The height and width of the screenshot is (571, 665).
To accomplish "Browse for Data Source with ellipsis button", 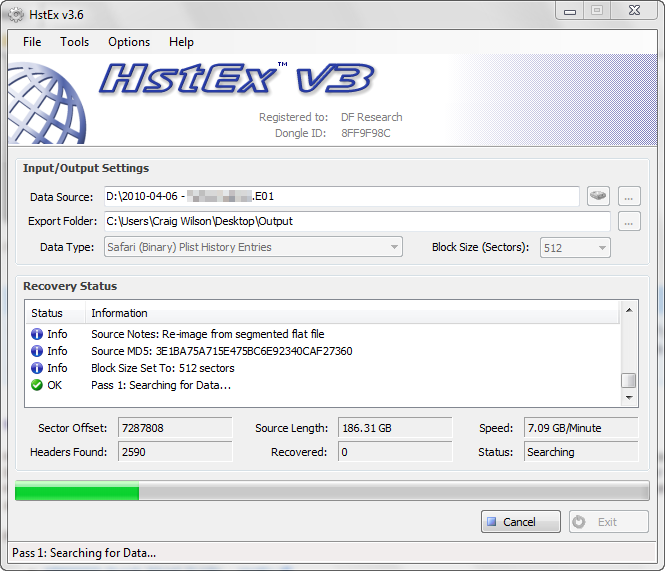I will point(629,196).
